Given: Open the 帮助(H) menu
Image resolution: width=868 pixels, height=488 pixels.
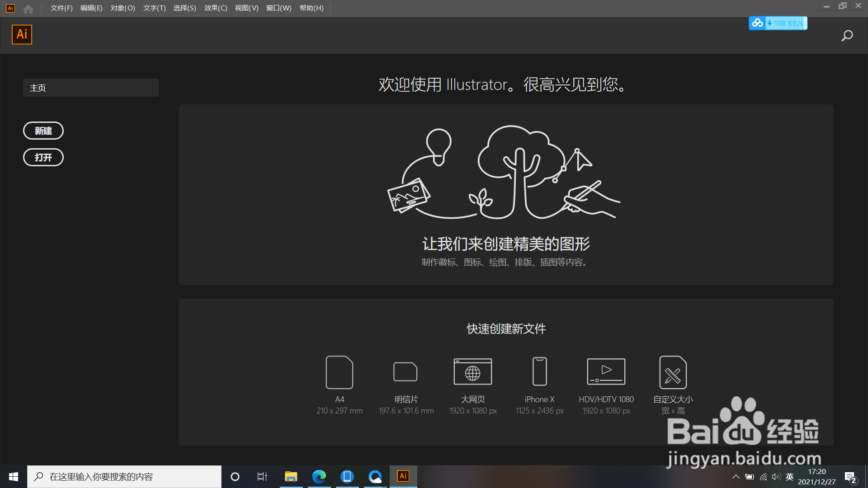Looking at the screenshot, I should (x=311, y=8).
